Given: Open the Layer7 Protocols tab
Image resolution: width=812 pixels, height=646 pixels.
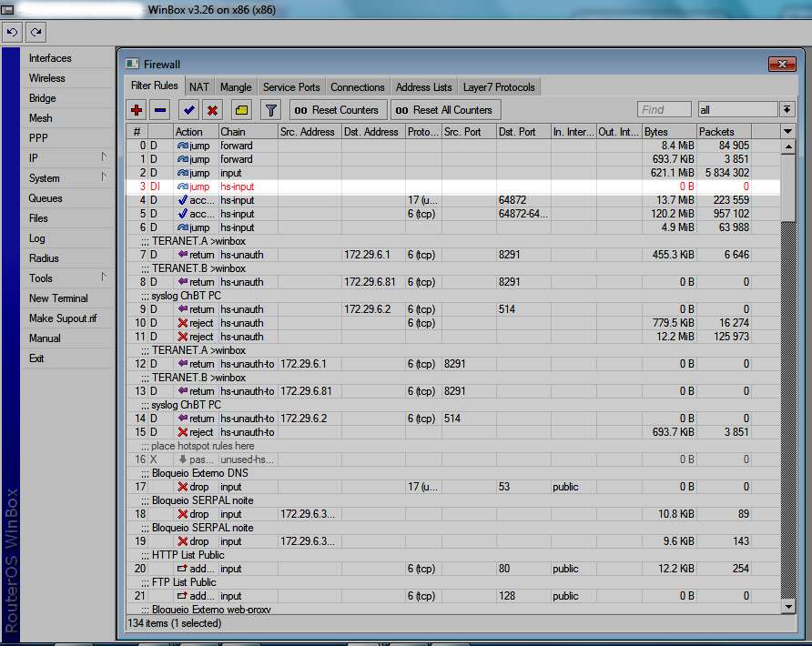Looking at the screenshot, I should (x=499, y=87).
